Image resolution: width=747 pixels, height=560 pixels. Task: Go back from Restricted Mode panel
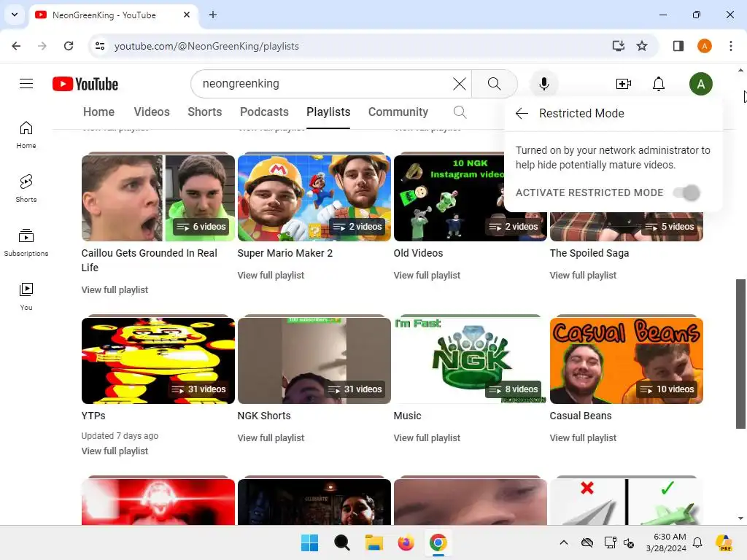(x=522, y=113)
